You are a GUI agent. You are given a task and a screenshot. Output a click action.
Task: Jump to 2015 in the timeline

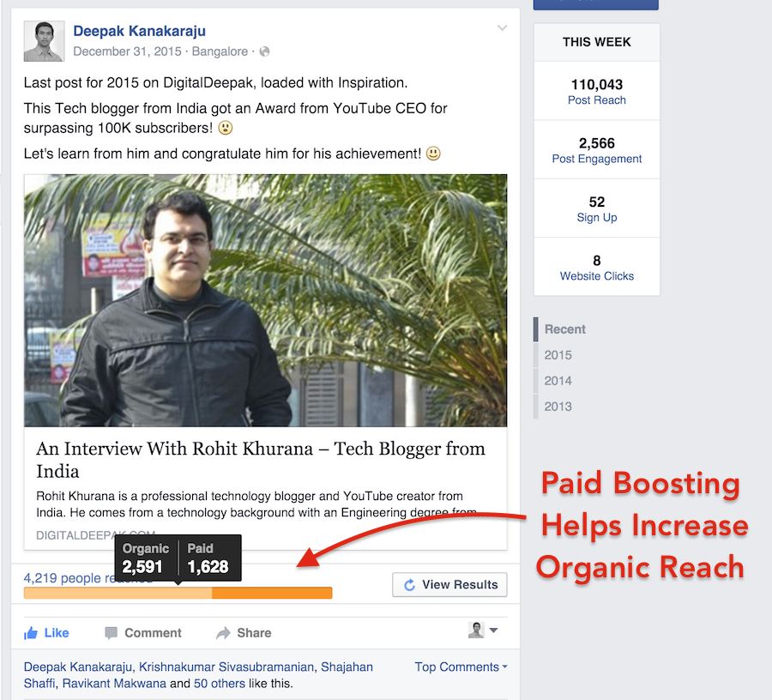point(558,355)
